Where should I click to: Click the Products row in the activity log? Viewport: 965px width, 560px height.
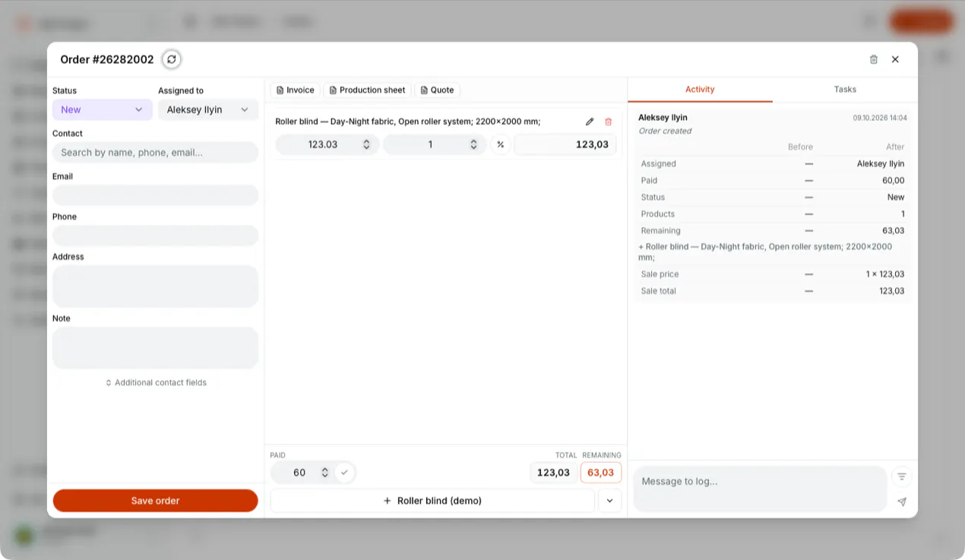coord(772,214)
